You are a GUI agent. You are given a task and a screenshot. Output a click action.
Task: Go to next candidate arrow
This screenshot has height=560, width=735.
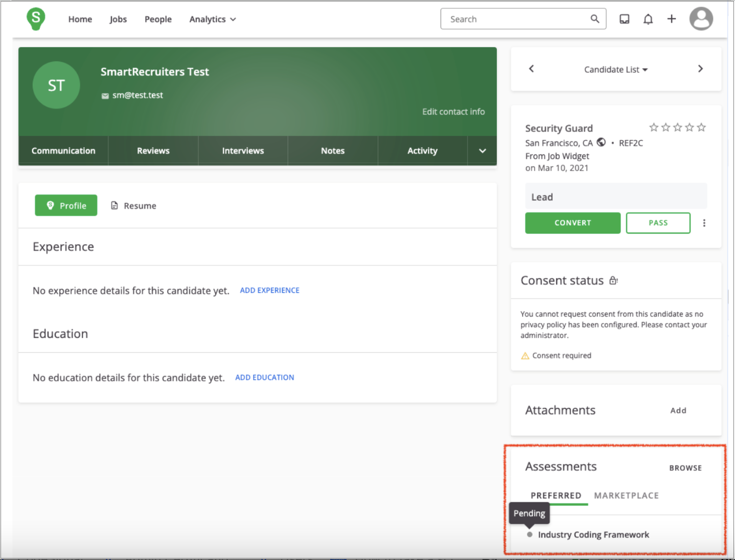point(700,68)
